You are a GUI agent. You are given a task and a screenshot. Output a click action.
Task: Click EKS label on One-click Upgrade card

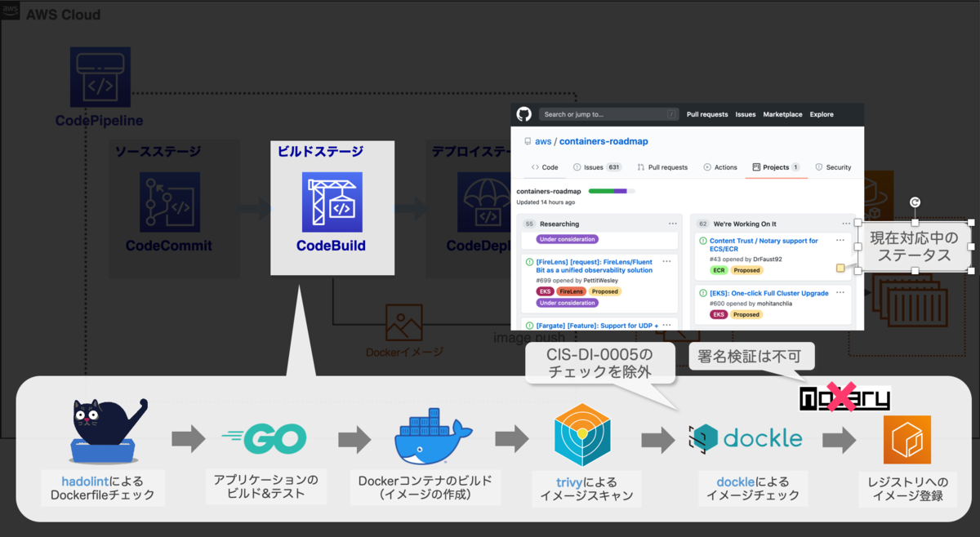click(x=719, y=314)
